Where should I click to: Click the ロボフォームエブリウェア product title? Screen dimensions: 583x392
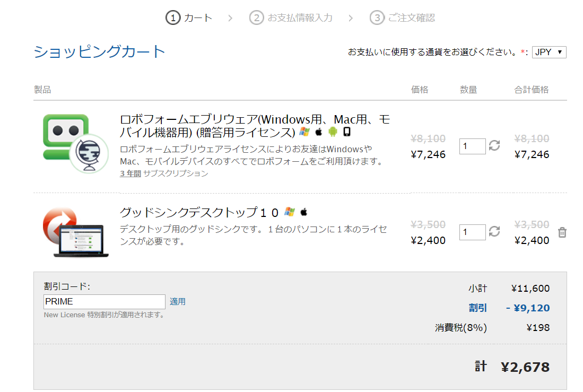point(255,126)
